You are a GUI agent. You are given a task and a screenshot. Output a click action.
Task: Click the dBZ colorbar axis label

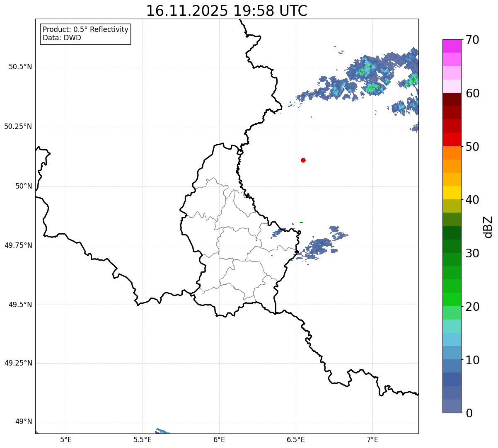[488, 227]
